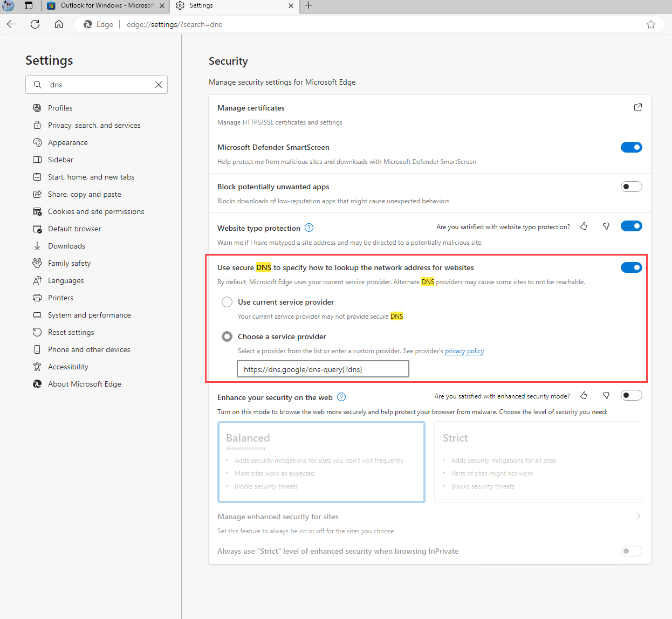Click the Accessibility icon in sidebar
672x619 pixels.
coord(37,367)
